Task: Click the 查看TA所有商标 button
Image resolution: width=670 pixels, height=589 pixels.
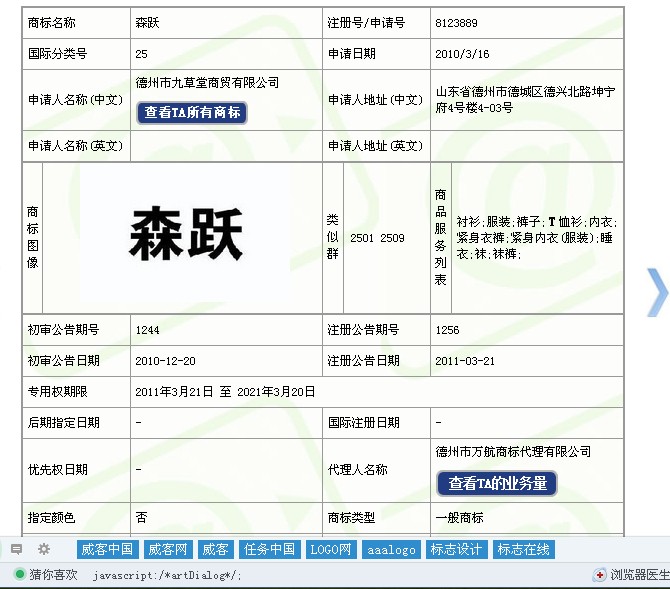Action: pyautogui.click(x=192, y=113)
